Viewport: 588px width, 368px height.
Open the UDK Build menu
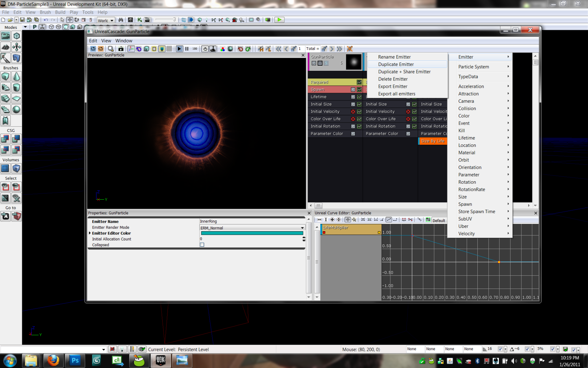click(60, 12)
